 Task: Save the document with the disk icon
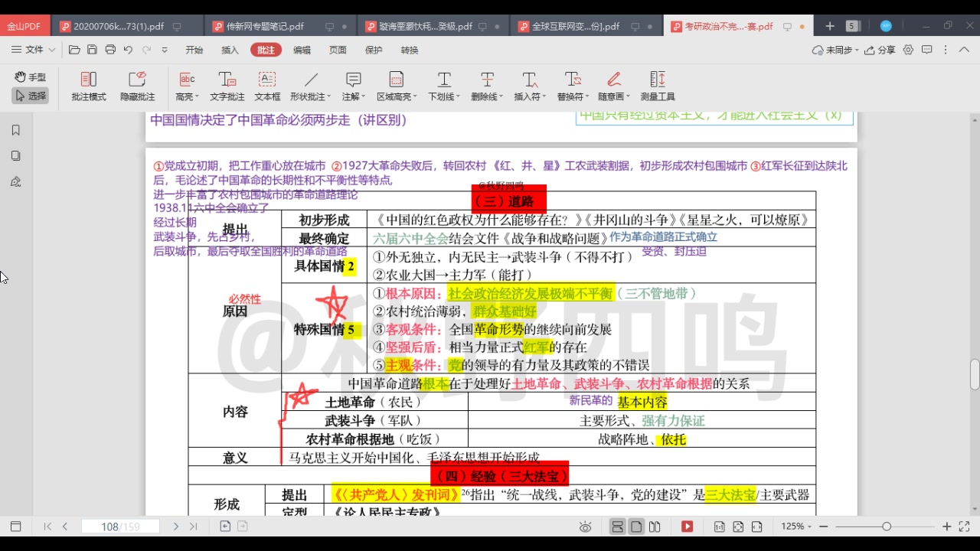pos(92,50)
